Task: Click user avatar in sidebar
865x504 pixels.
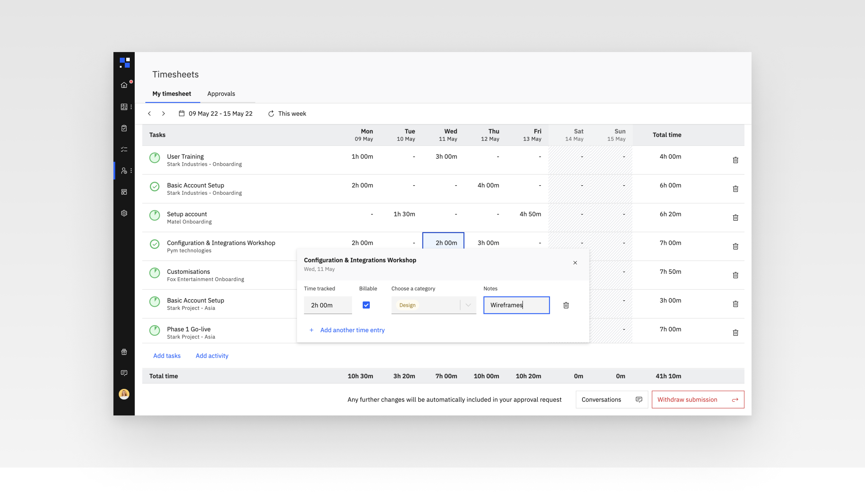Action: [124, 394]
